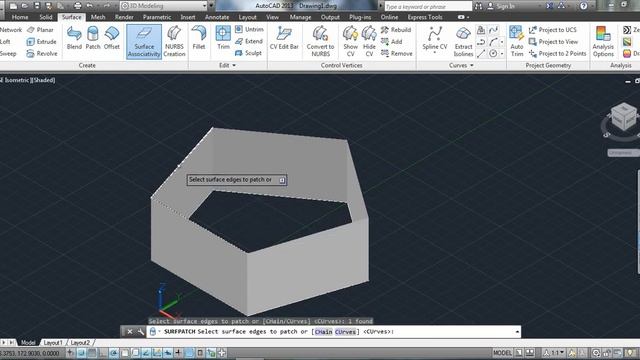The height and width of the screenshot is (360, 640).
Task: Click the Patch surface tool
Action: (93, 38)
